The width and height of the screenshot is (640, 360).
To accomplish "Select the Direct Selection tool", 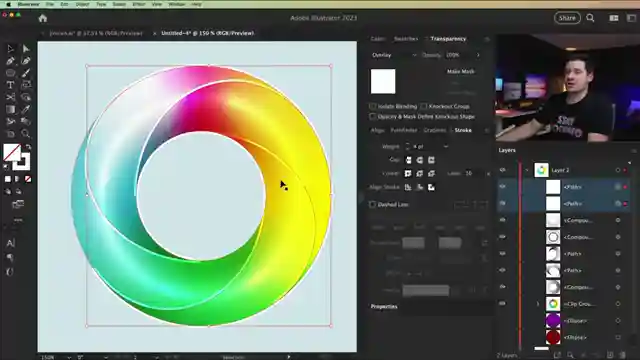I will [x=26, y=49].
